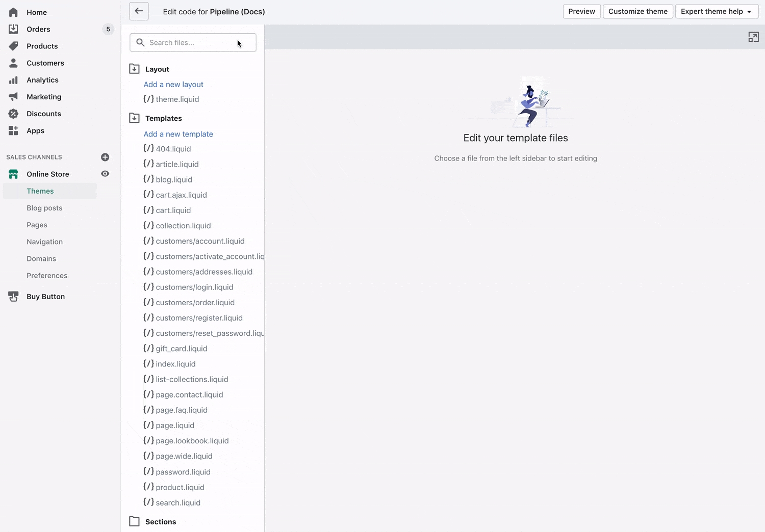Go back using the arrow button
Image resolution: width=765 pixels, height=532 pixels.
pyautogui.click(x=139, y=11)
